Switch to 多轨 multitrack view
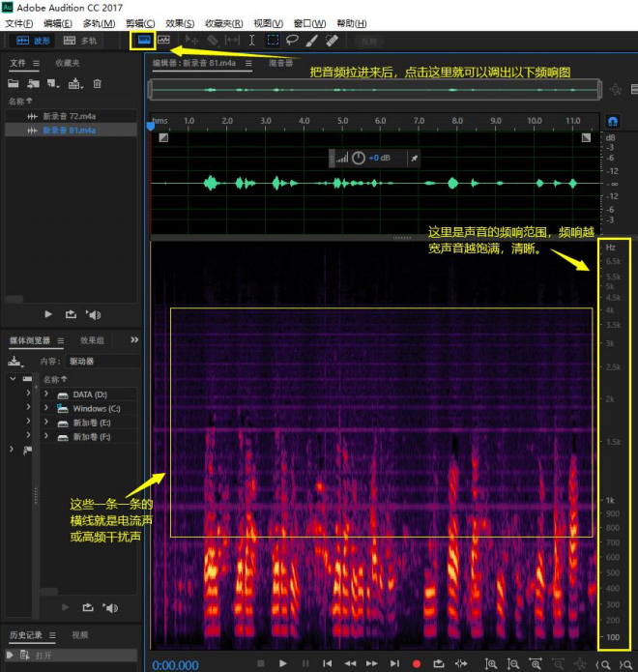The width and height of the screenshot is (638, 672). coord(80,41)
